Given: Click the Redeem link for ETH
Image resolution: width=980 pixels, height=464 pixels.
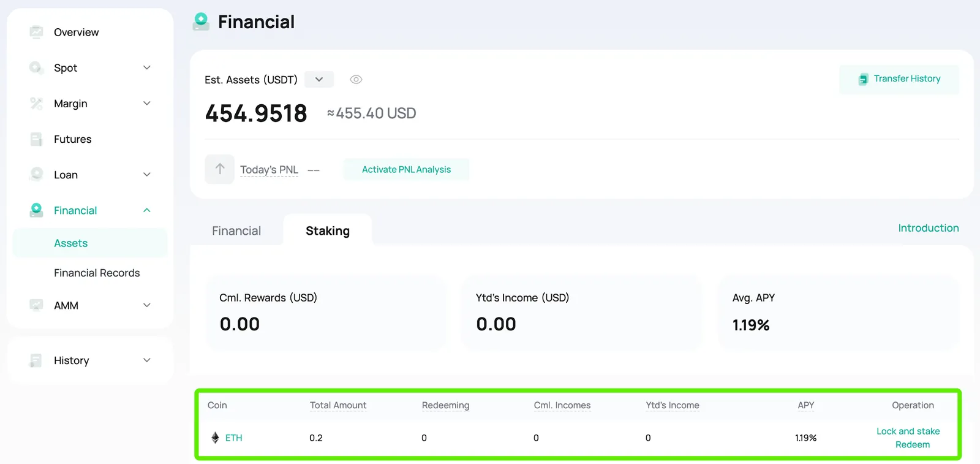Looking at the screenshot, I should pos(913,445).
